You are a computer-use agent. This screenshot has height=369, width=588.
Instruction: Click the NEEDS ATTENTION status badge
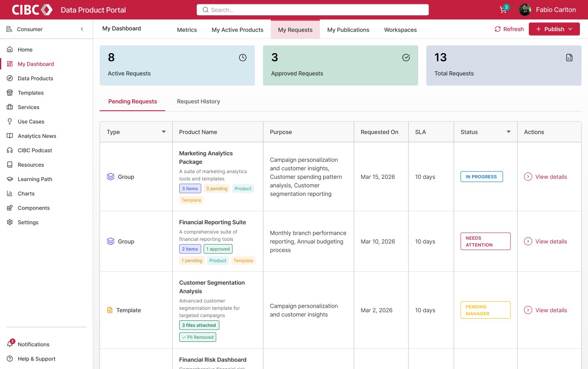[x=485, y=241]
